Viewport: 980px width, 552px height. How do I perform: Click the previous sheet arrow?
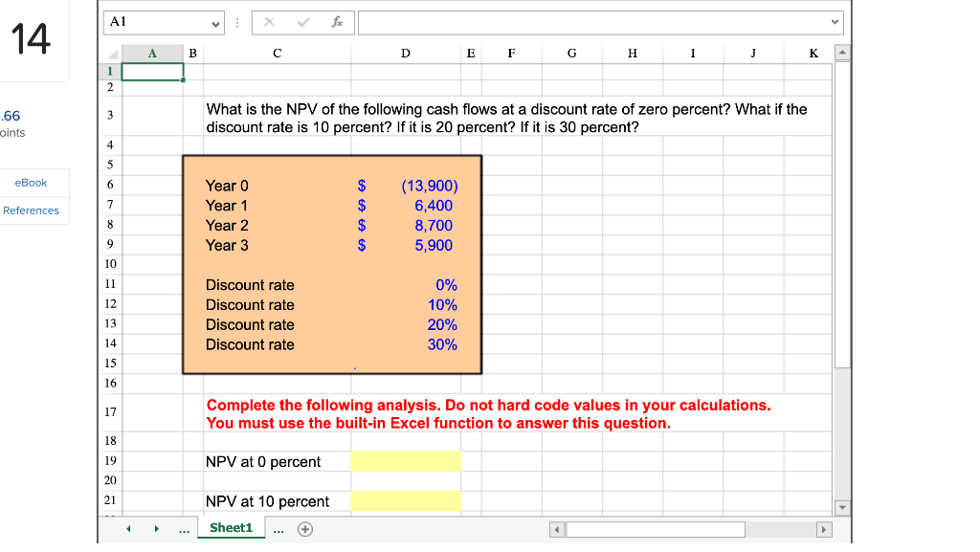[128, 529]
